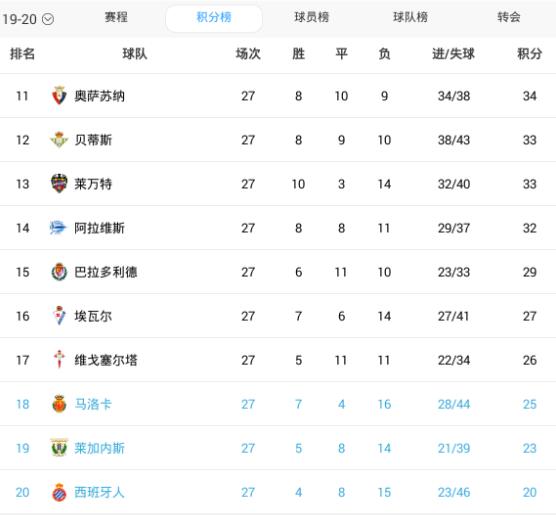Open team name 西班牙人 link
The image size is (556, 515).
click(x=99, y=492)
